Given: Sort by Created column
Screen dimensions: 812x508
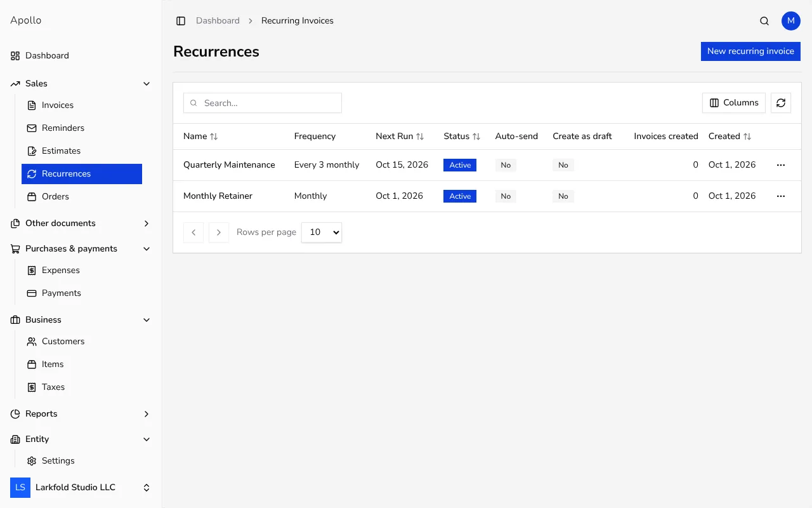Looking at the screenshot, I should pyautogui.click(x=730, y=137).
